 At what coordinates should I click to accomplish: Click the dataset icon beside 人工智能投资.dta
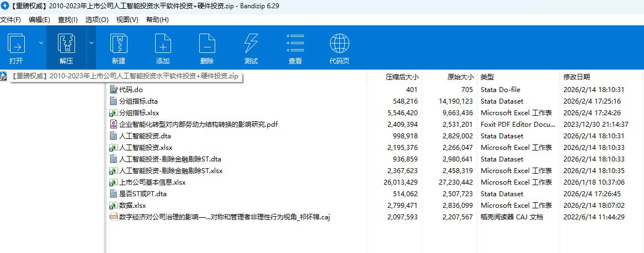(x=114, y=136)
